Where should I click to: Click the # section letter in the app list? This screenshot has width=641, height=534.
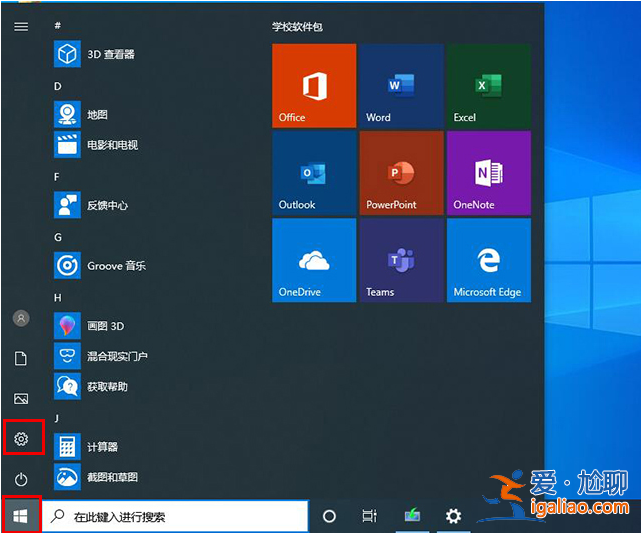point(58,25)
